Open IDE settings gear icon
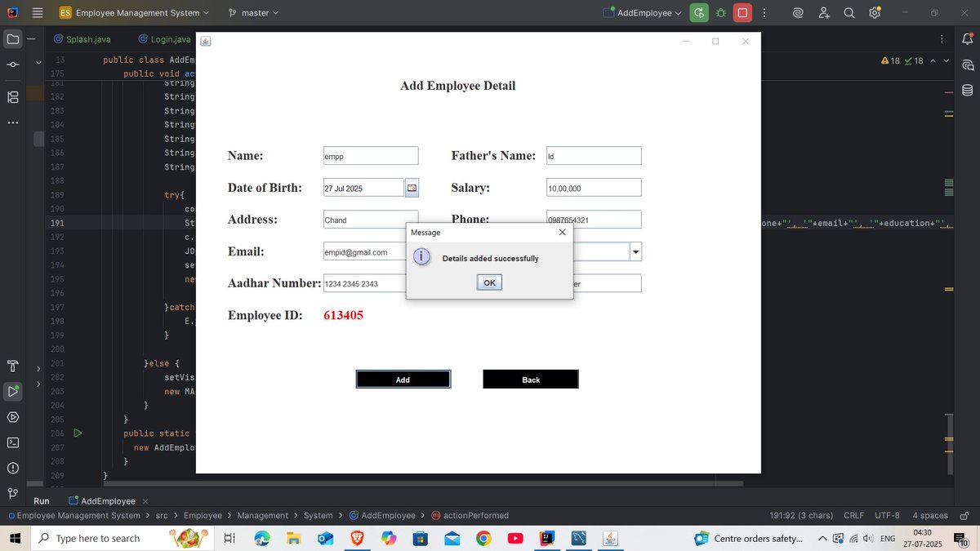This screenshot has width=980, height=551. coord(875,13)
